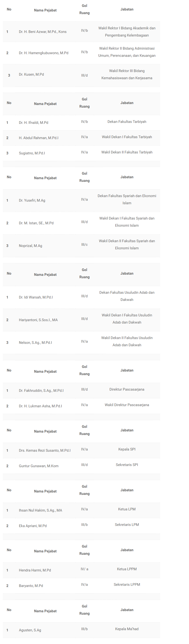Click the Ketua LPM position cell
The image size is (189, 644).
point(127,509)
